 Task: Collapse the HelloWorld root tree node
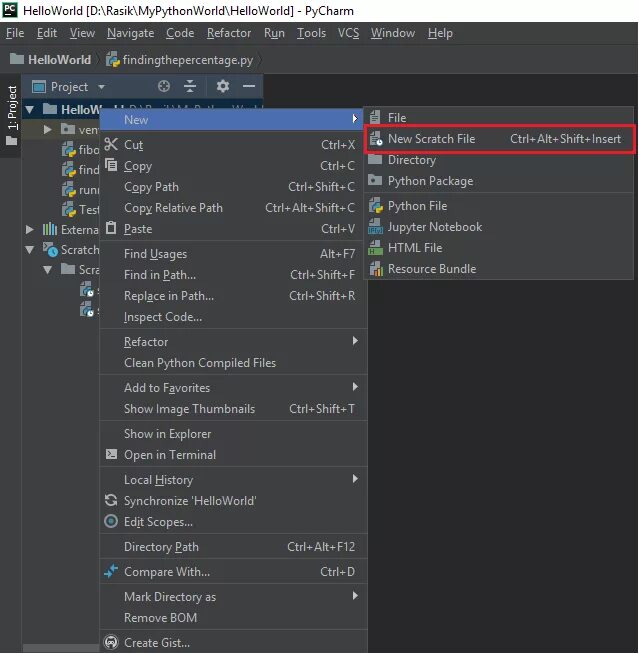pyautogui.click(x=29, y=110)
